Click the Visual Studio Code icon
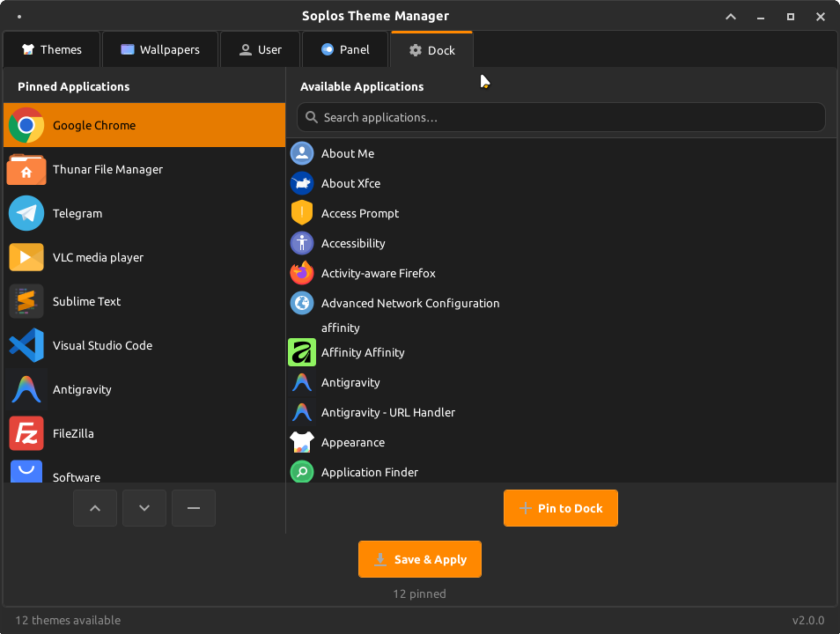 tap(26, 345)
